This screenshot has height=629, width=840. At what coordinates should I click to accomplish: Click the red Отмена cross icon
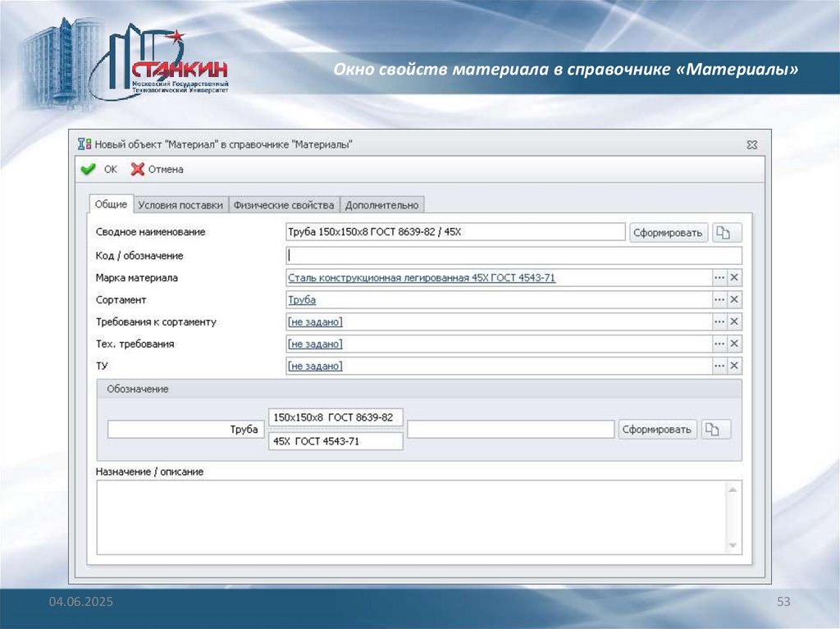click(x=138, y=169)
